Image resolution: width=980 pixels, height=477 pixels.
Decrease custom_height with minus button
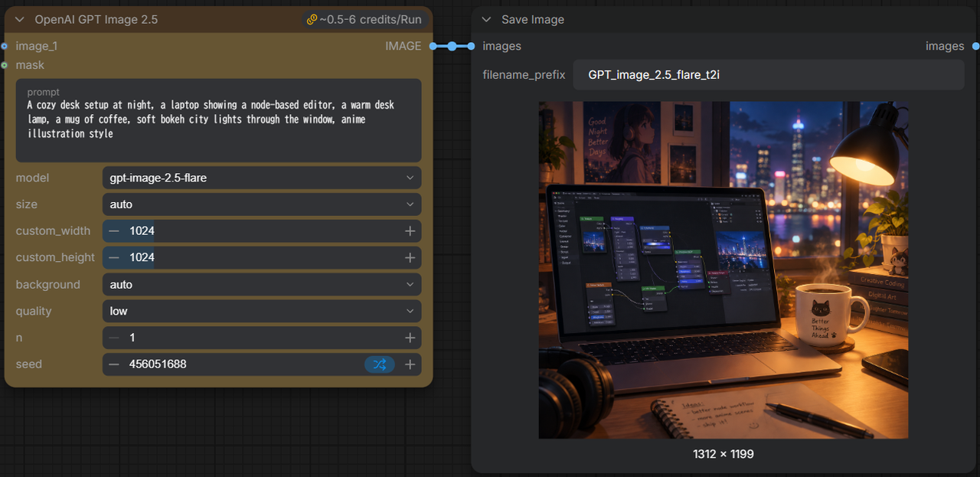[114, 257]
